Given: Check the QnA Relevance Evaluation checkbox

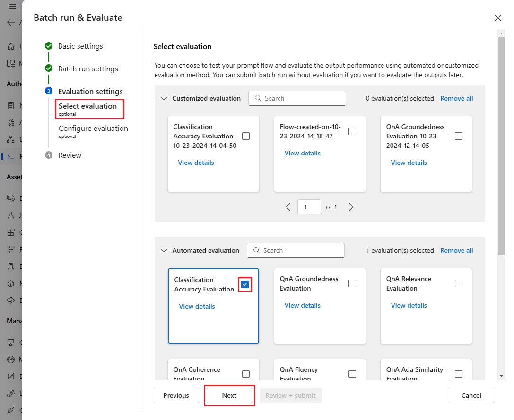Looking at the screenshot, I should pos(459,283).
